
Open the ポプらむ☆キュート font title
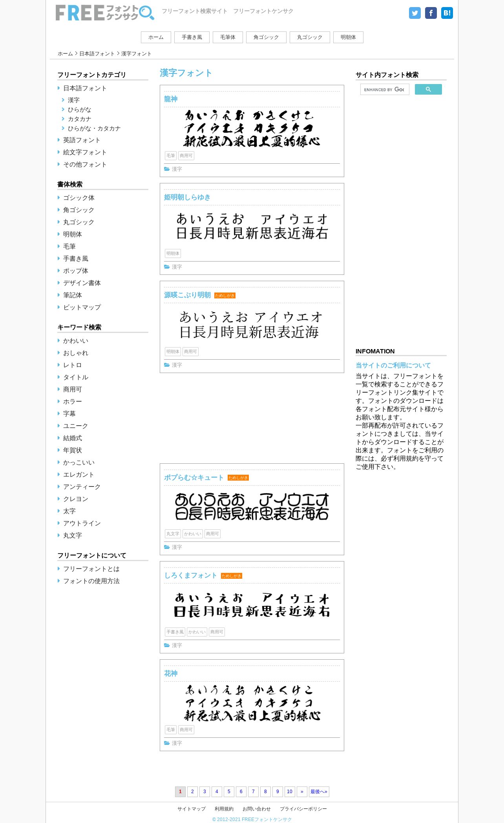(x=194, y=477)
